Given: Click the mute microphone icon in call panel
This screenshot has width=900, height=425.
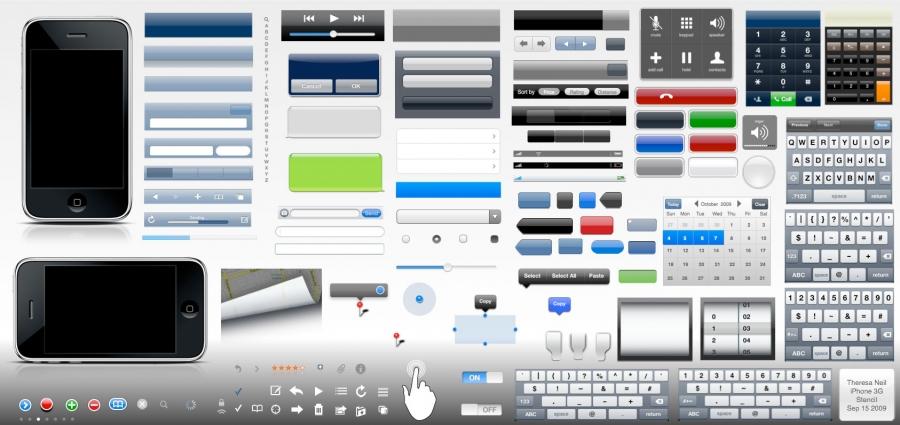Looking at the screenshot, I should click(655, 24).
